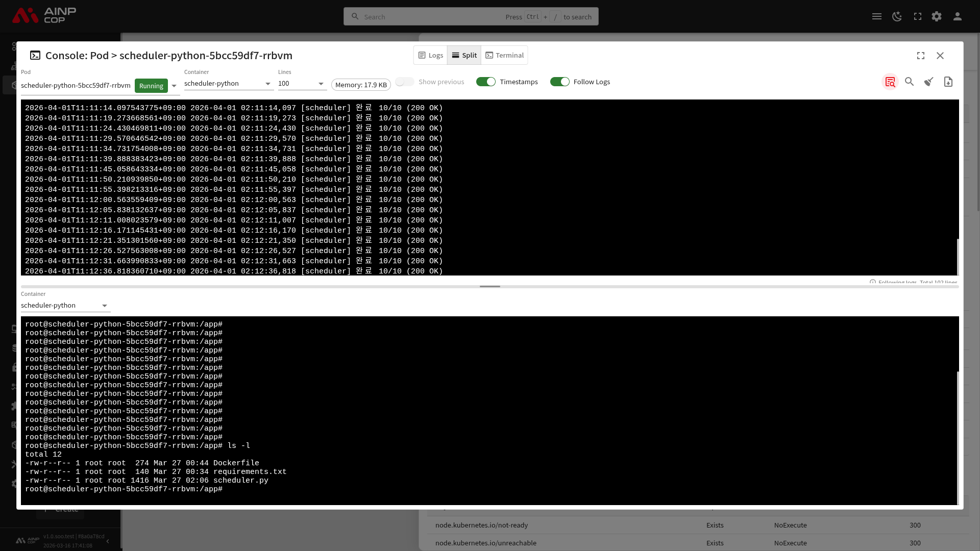Image resolution: width=980 pixels, height=551 pixels.
Task: Click the red log analysis icon
Action: 890,82
